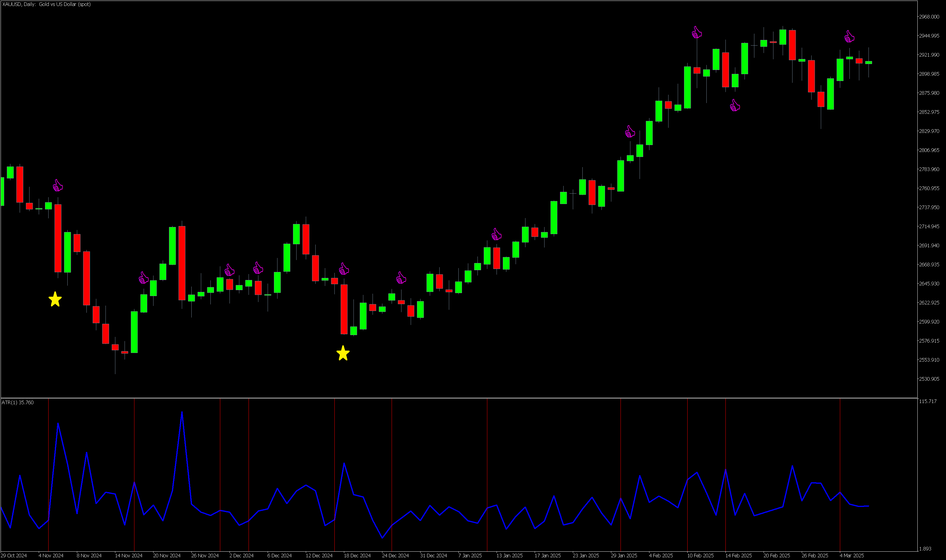946x560 pixels.
Task: Click the 2968.000 price axis label
Action: [x=929, y=17]
